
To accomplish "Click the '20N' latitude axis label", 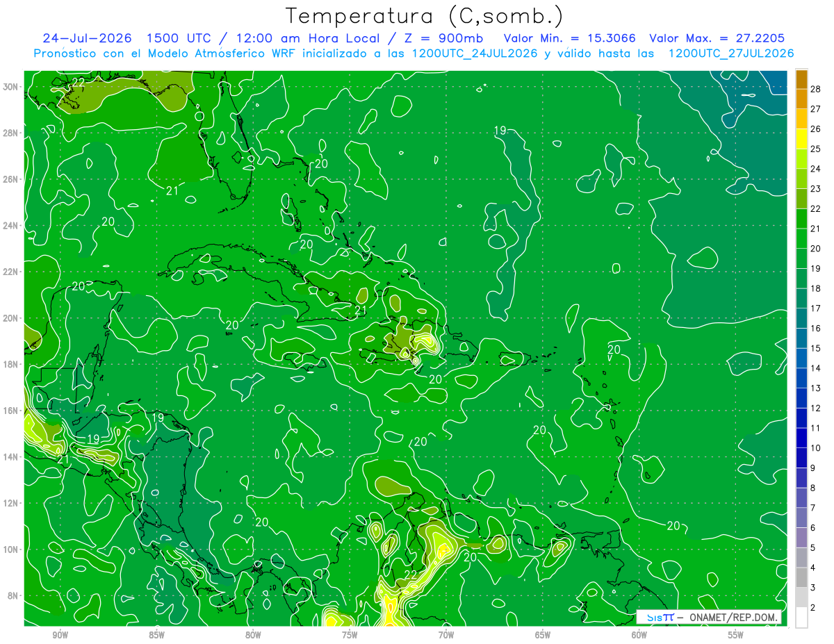I will tap(12, 318).
